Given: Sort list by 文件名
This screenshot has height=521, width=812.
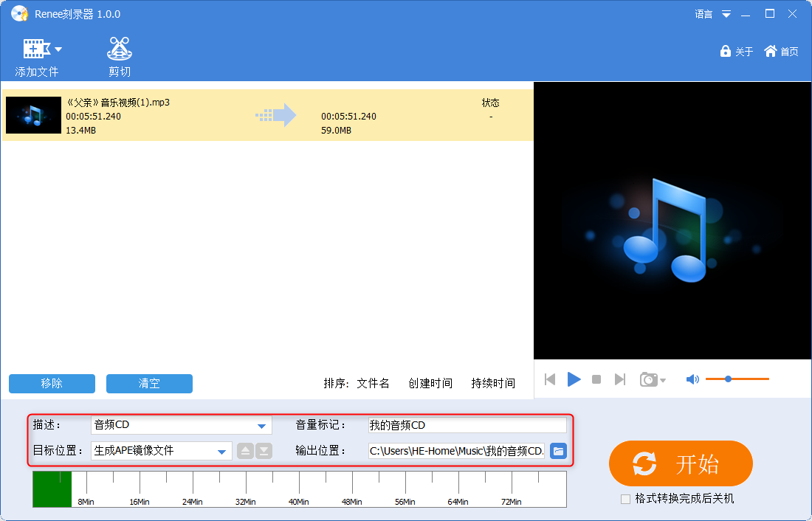Looking at the screenshot, I should click(373, 383).
